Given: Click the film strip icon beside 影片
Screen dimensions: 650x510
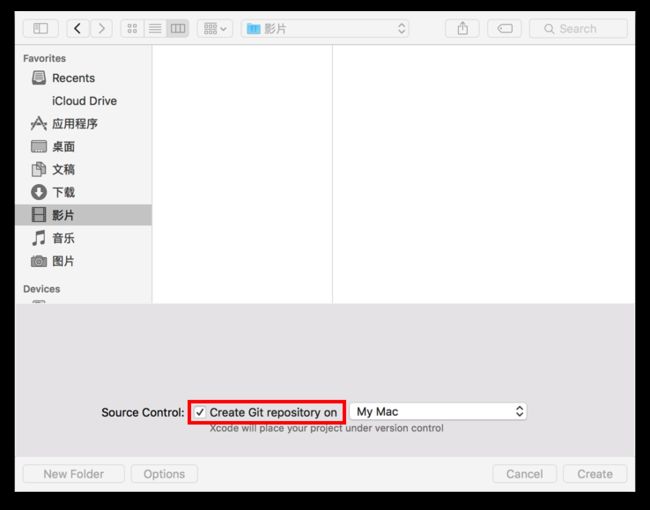Looking at the screenshot, I should coord(39,215).
